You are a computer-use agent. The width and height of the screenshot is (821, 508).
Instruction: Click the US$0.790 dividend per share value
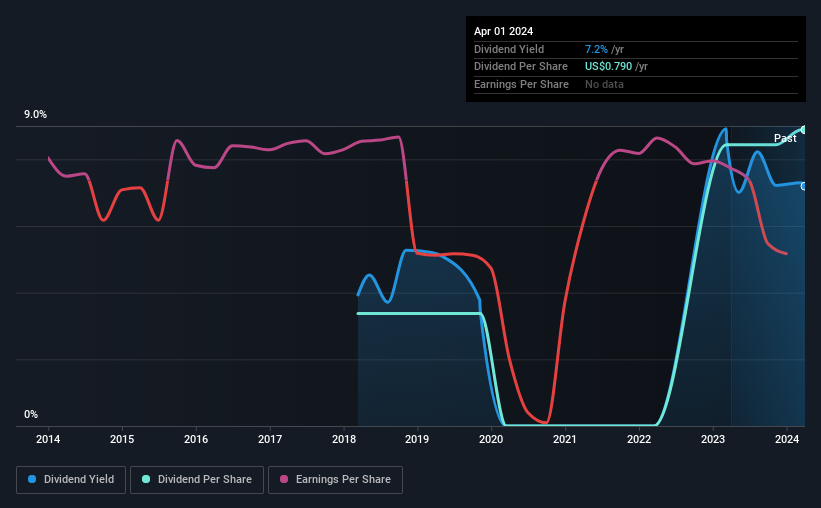tap(608, 67)
